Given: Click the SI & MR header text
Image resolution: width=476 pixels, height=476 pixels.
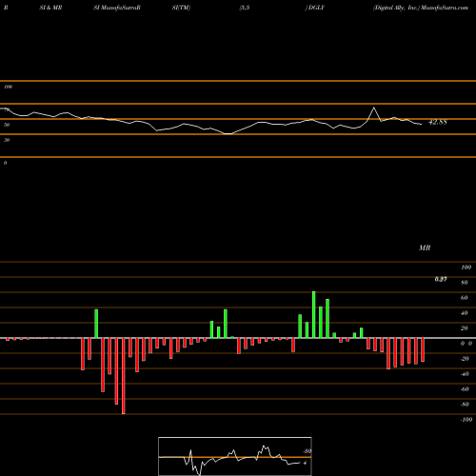Looking at the screenshot, I should click(50, 8).
